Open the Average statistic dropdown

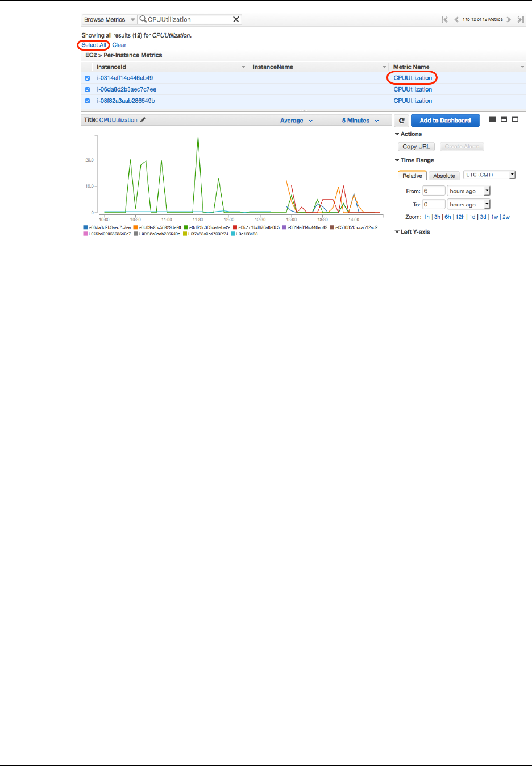tap(296, 121)
